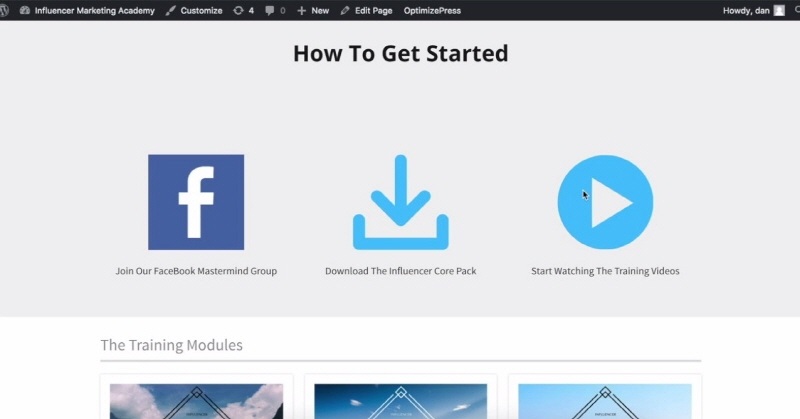
Task: Open Join Our FaceBook Mastermind Group link
Action: [196, 271]
